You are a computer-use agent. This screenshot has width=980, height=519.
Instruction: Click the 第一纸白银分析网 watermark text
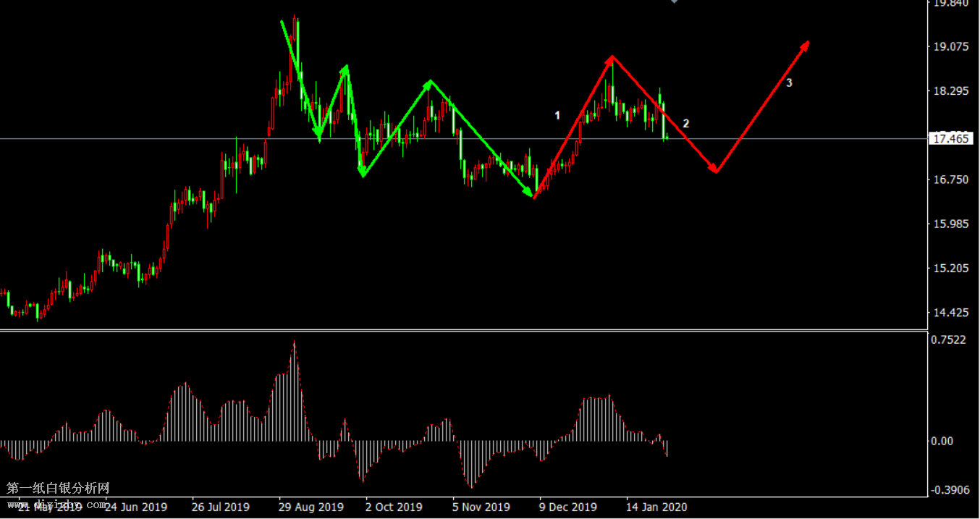point(58,489)
